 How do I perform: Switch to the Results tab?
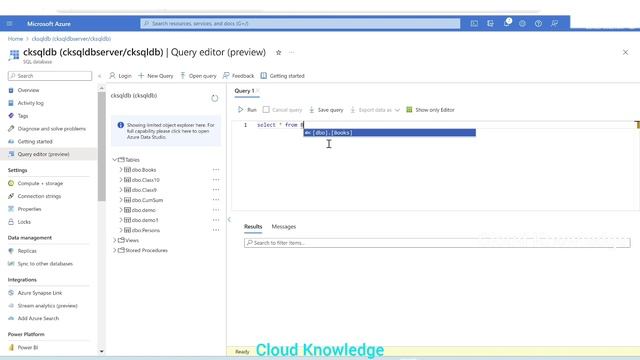[253, 227]
